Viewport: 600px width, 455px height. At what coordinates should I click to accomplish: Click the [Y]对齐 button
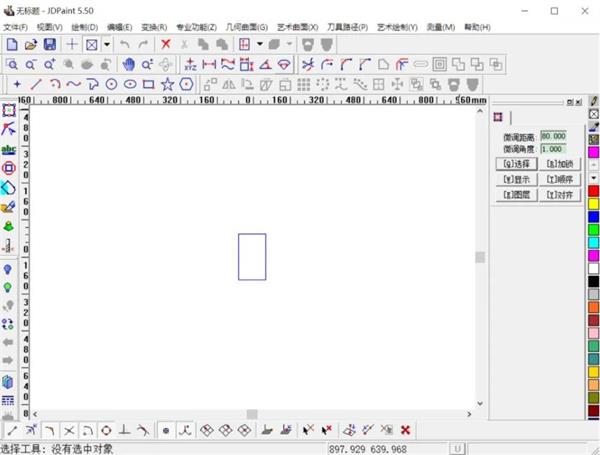[x=560, y=195]
